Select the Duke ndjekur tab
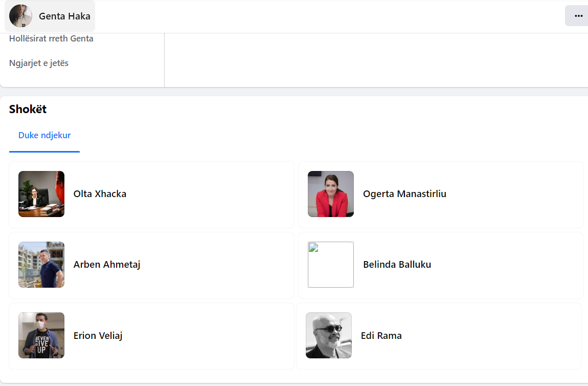Screen dimensions: 588x386 pyautogui.click(x=44, y=136)
